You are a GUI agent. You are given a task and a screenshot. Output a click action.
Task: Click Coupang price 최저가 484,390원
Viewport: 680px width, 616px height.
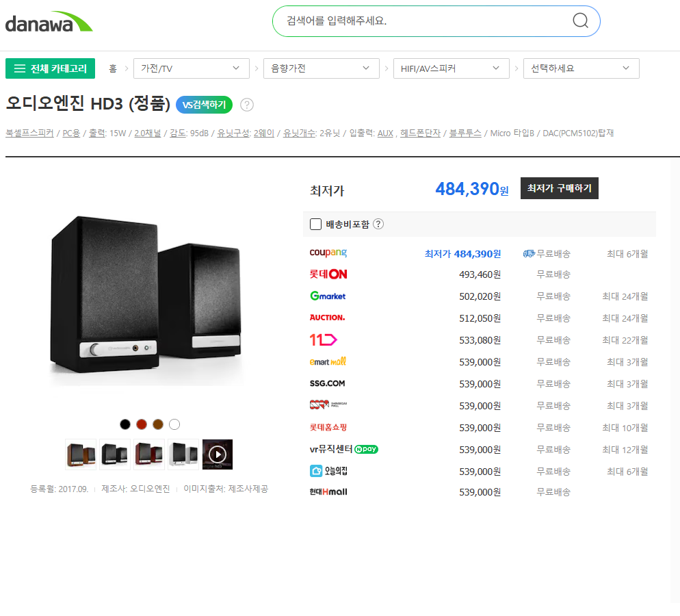coord(462,254)
